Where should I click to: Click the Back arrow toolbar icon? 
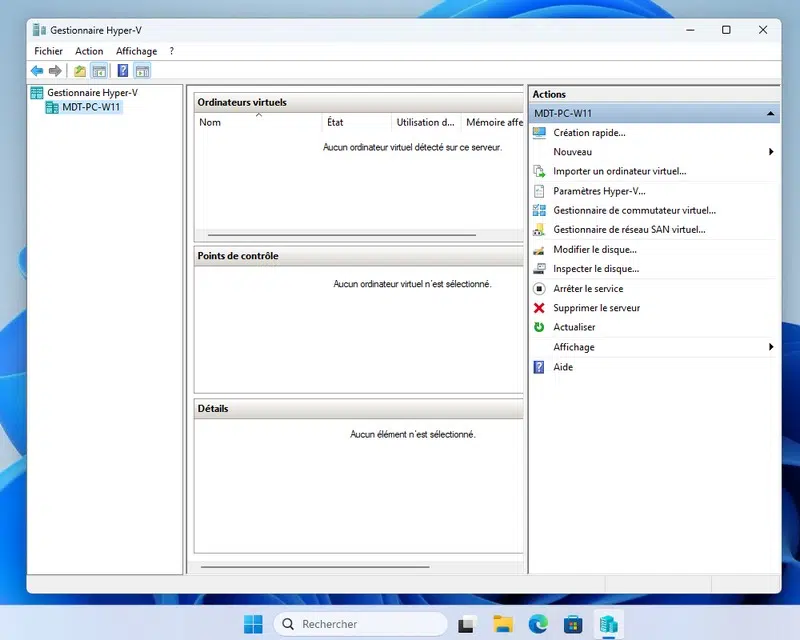37,71
